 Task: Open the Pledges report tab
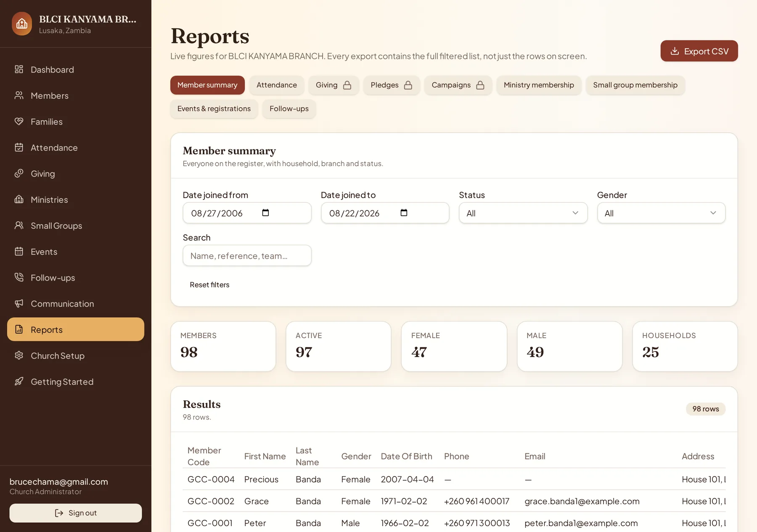(x=392, y=85)
